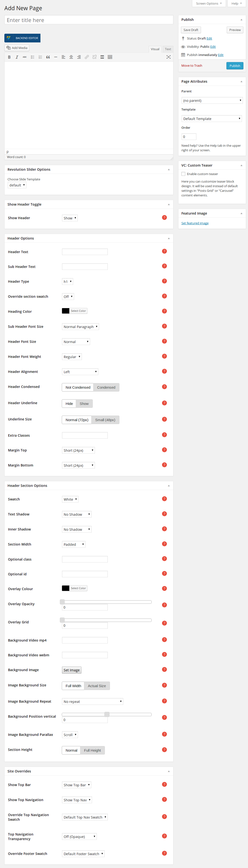
Task: Open help for Background Image
Action: pyautogui.click(x=164, y=669)
